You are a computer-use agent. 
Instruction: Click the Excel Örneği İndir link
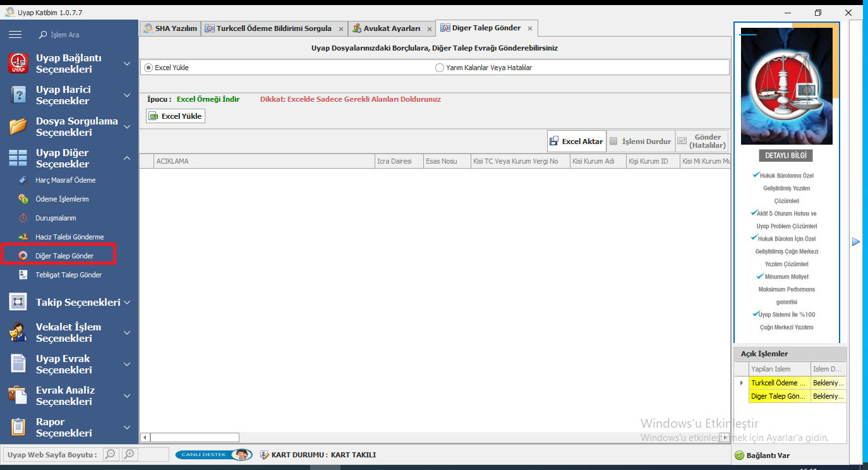click(x=208, y=99)
